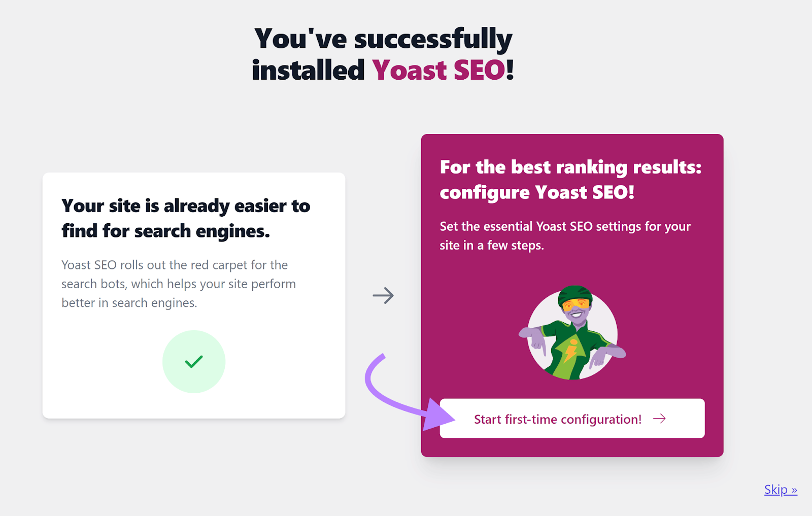Click the arrow inside the configuration button

pos(660,419)
